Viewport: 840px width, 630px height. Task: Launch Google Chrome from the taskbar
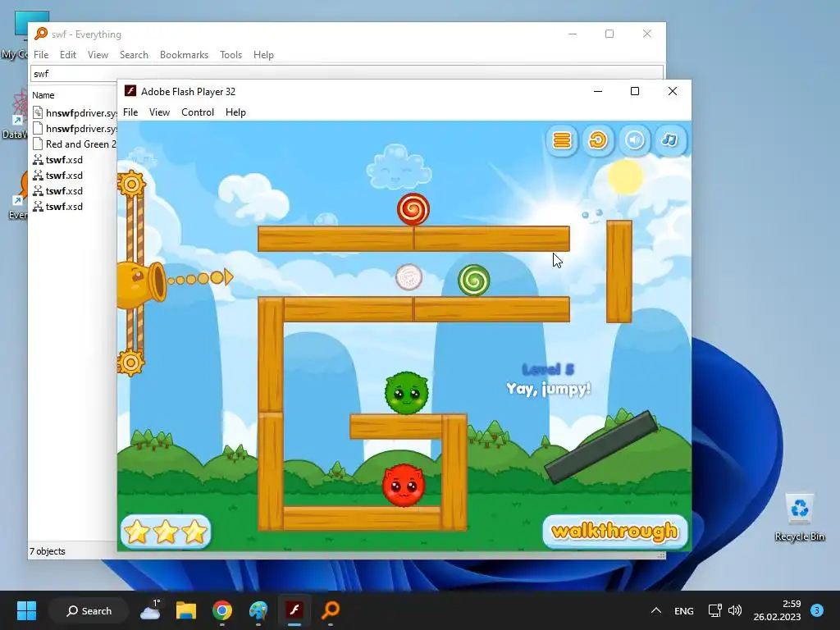click(x=221, y=610)
